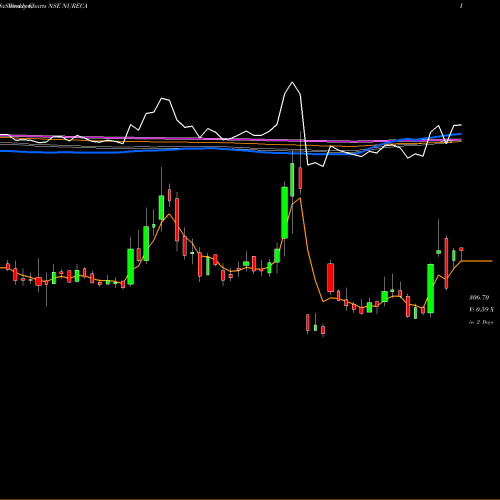
Task: Click the 'in 2 Days' label
Action: tap(481, 322)
